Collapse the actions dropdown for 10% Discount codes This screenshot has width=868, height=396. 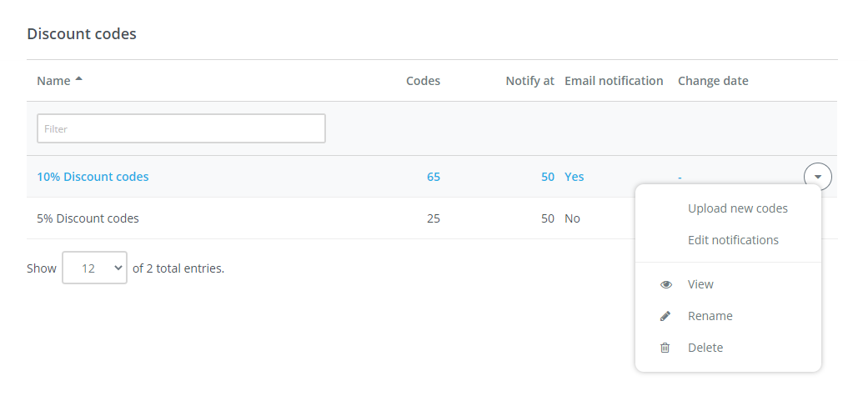[818, 177]
